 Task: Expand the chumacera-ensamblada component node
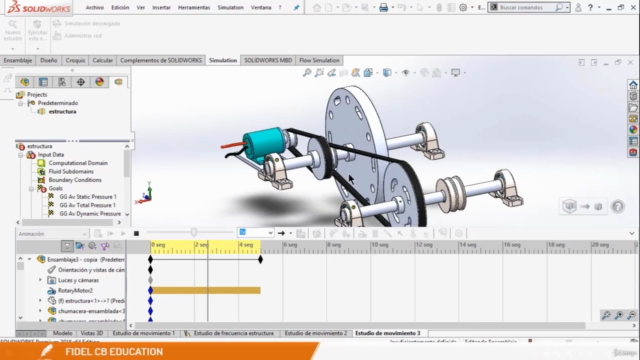[40, 311]
